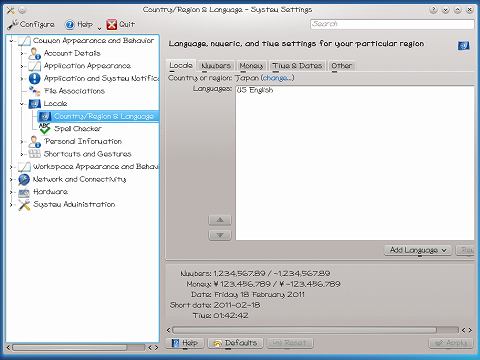Viewport: 480px width, 360px height.
Task: Click the Network and Connectivity globe icon
Action: (x=24, y=179)
